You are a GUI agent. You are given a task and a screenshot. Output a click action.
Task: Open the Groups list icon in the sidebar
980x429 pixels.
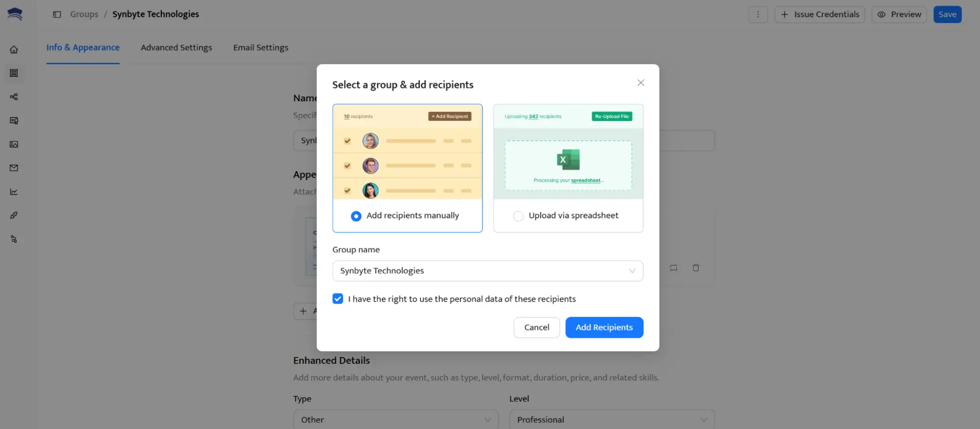tap(14, 73)
